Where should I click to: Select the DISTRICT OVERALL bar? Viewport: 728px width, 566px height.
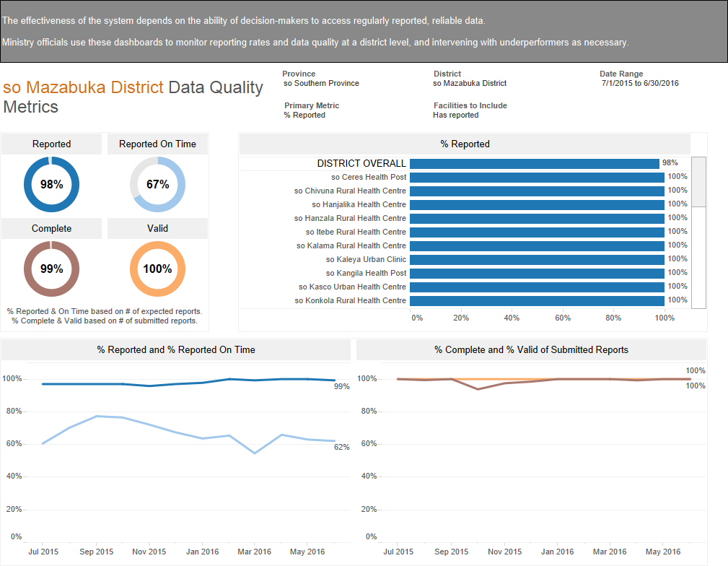535,164
